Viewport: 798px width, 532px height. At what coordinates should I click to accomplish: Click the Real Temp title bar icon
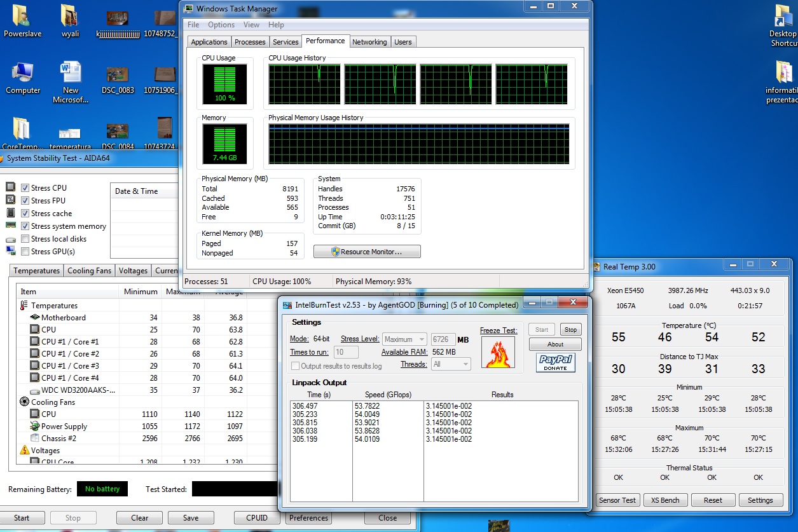point(598,267)
